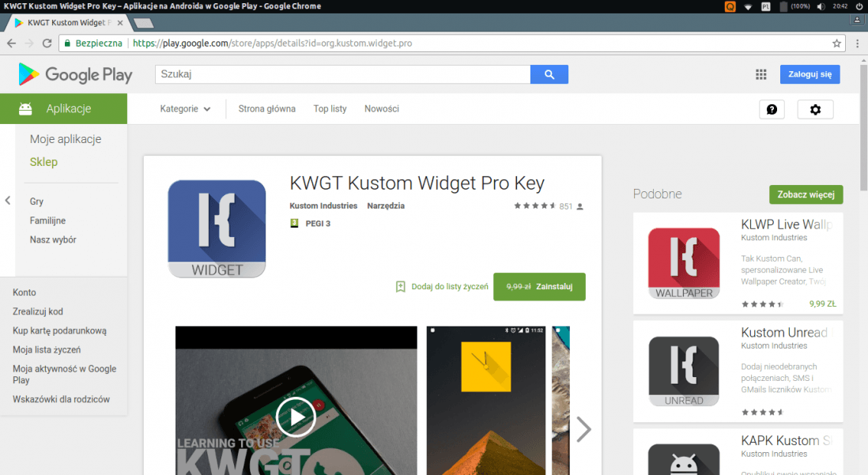This screenshot has width=868, height=475.
Task: Click the Google Play logo
Action: tap(75, 74)
